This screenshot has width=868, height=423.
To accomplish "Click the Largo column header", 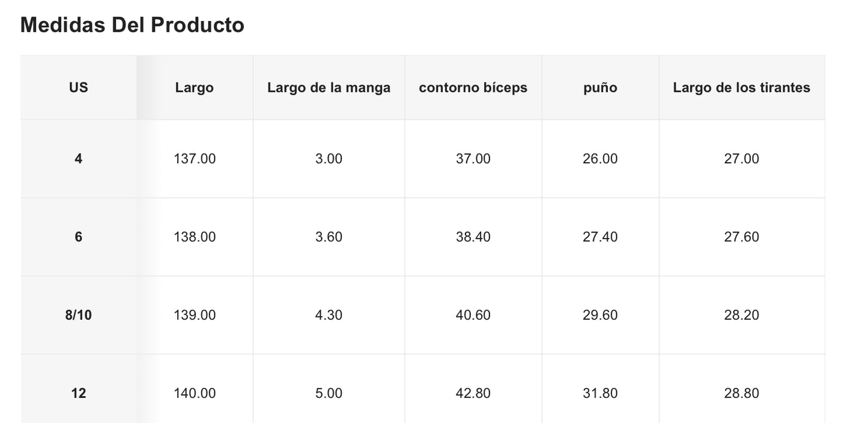I will (194, 88).
